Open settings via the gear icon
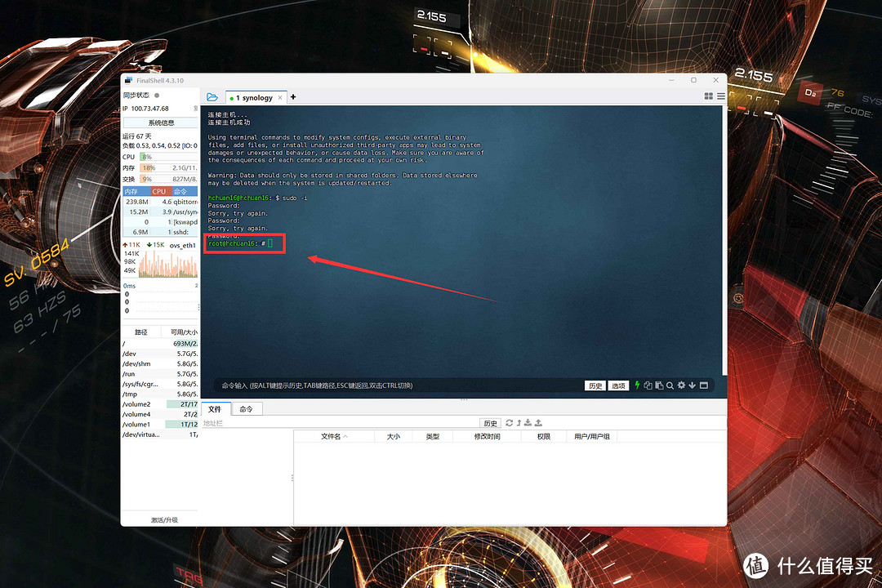The width and height of the screenshot is (882, 588). [x=681, y=385]
